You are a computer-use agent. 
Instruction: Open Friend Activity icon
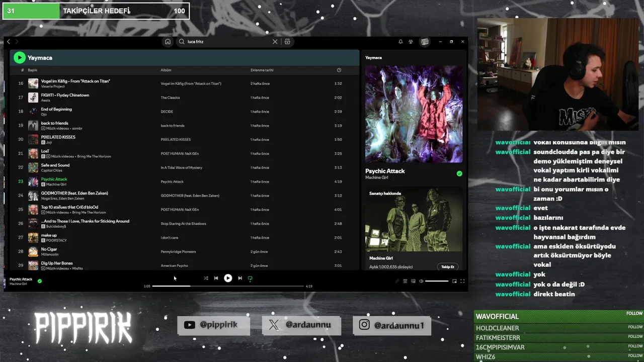tap(411, 42)
